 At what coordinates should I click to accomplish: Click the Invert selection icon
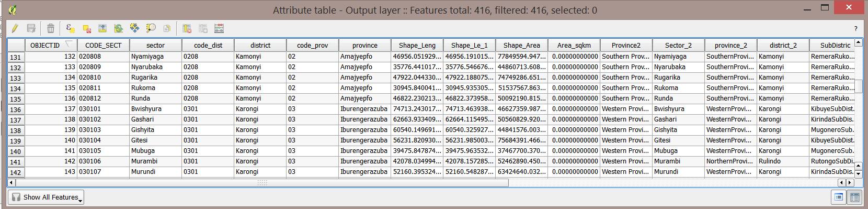click(x=119, y=28)
